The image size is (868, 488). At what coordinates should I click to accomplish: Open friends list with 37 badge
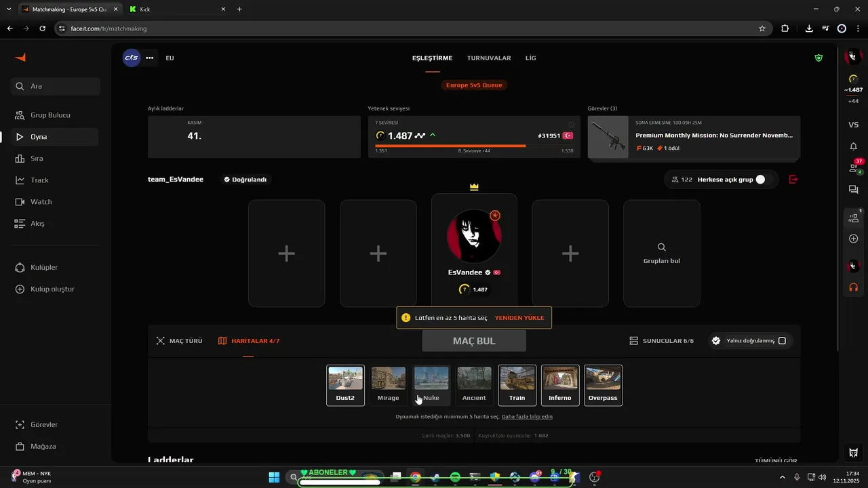point(854,167)
